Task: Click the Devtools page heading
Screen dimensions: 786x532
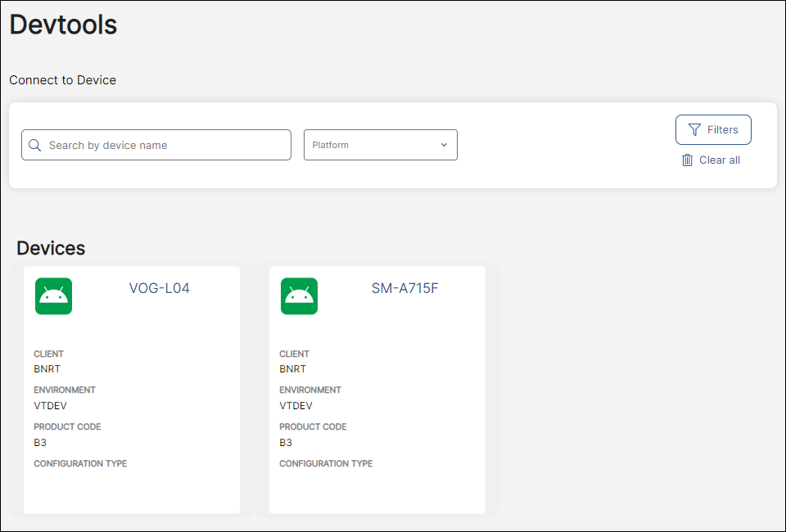Action: click(x=62, y=25)
